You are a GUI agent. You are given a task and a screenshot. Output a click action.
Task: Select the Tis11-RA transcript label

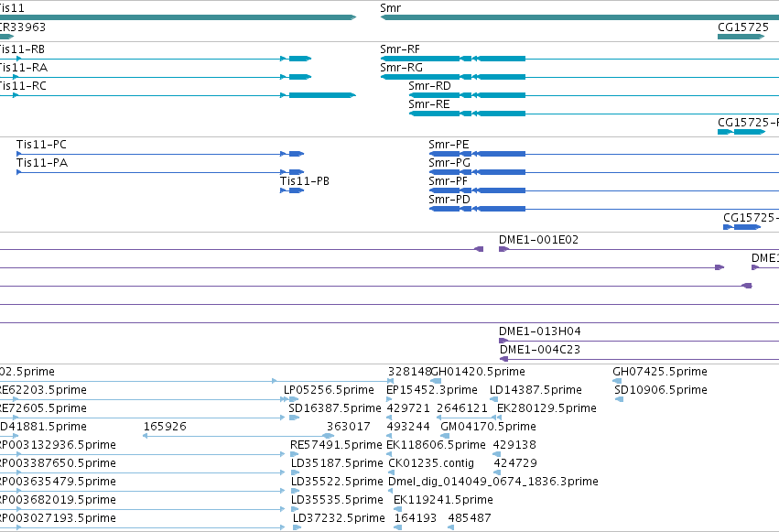coord(24,68)
